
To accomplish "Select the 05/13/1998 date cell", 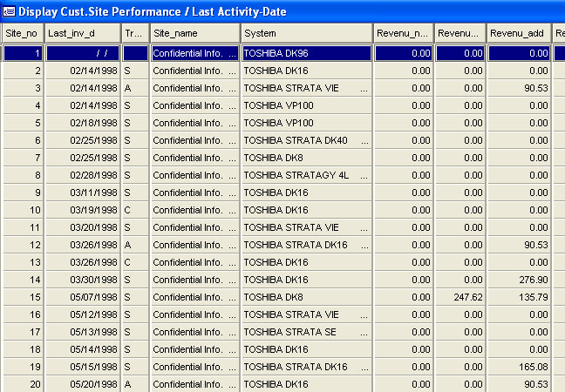I will [83, 332].
